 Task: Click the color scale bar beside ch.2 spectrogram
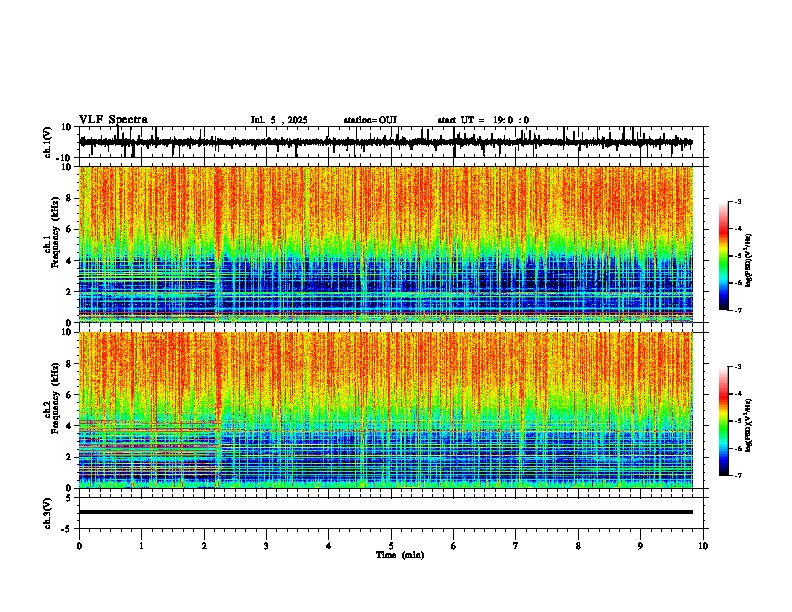click(723, 421)
